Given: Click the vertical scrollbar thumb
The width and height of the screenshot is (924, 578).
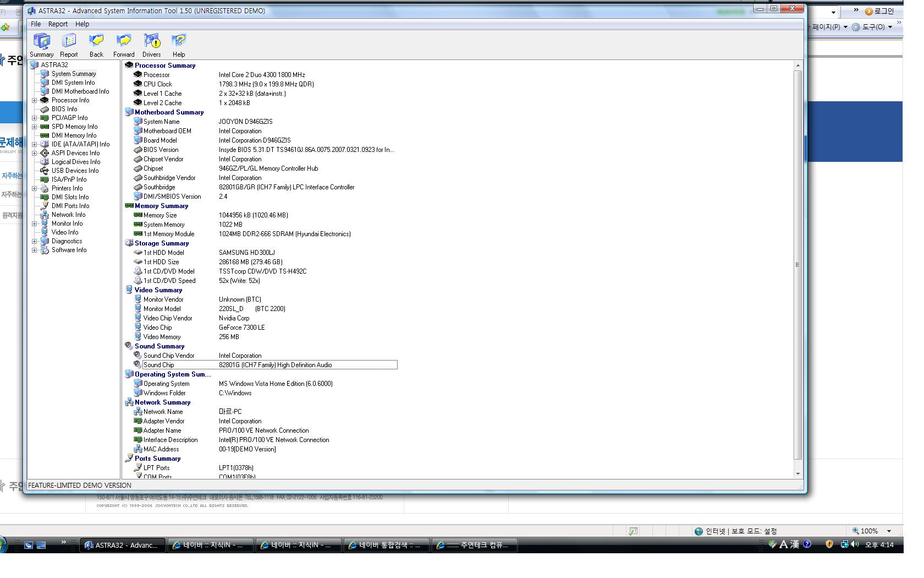Looking at the screenshot, I should pos(798,265).
